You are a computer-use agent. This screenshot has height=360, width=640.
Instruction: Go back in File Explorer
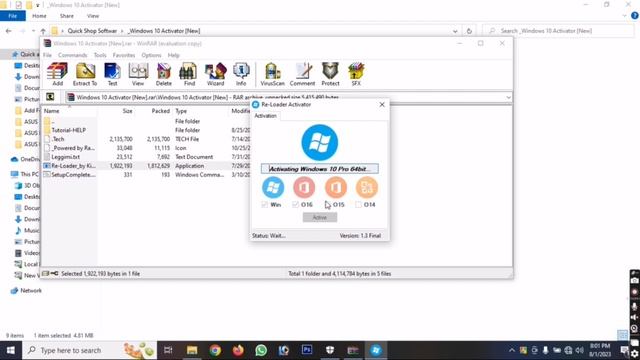coord(9,31)
